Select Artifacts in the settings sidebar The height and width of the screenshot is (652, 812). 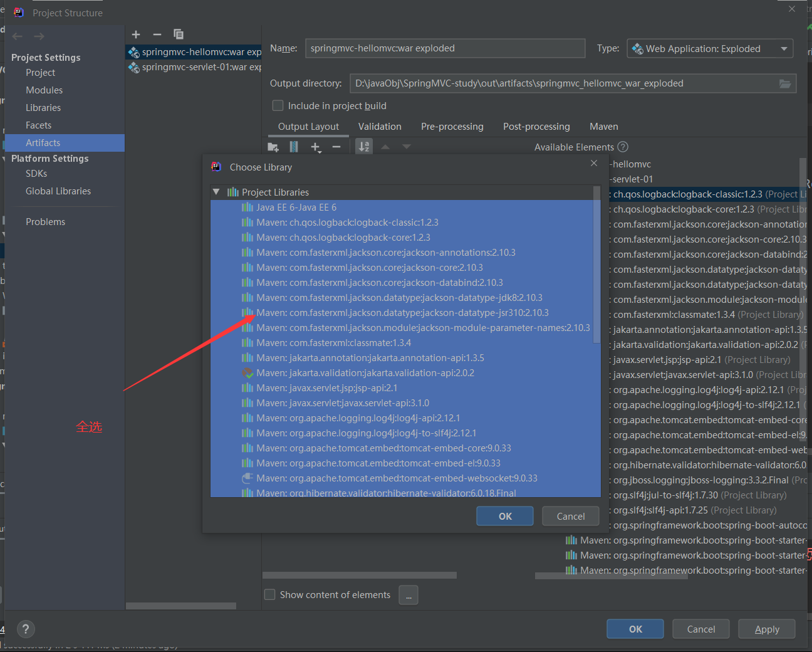click(x=65, y=143)
